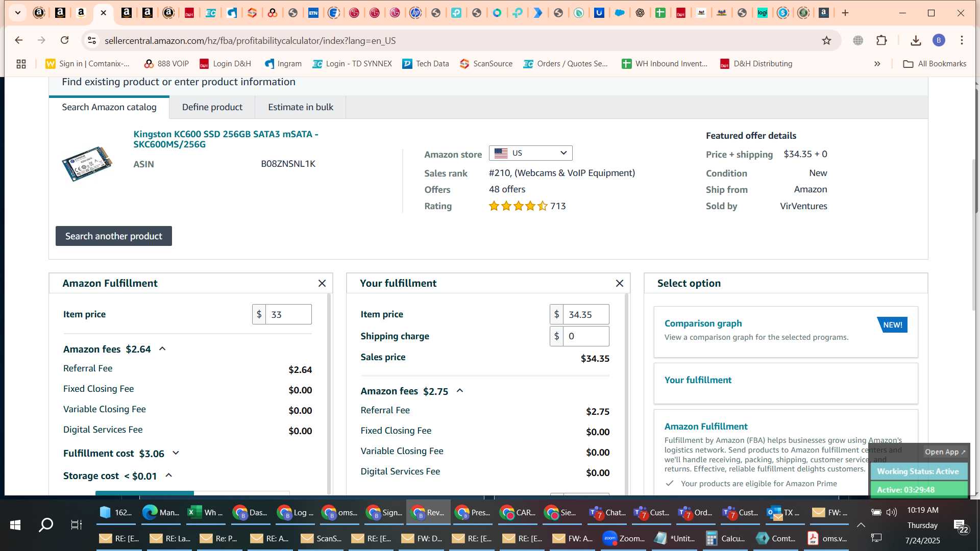980x551 pixels.
Task: Edit Amazon Fulfillment item price field
Action: click(288, 314)
